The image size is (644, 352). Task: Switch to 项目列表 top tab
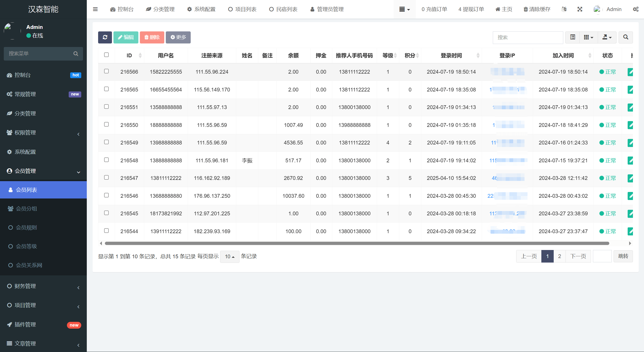coord(242,9)
